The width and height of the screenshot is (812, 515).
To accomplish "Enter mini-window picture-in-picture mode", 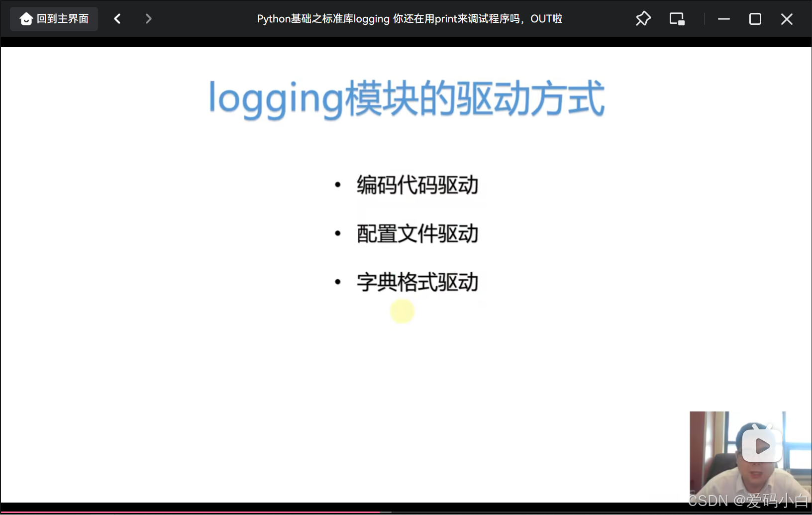I will (x=677, y=18).
